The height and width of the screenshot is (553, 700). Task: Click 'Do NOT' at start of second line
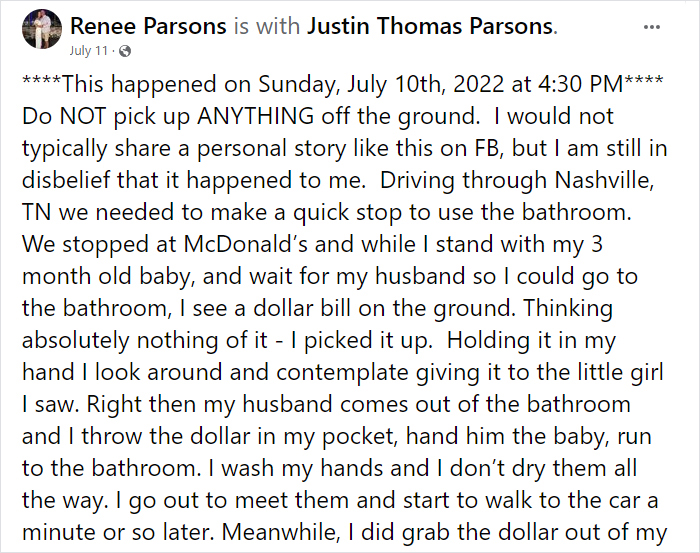click(64, 116)
